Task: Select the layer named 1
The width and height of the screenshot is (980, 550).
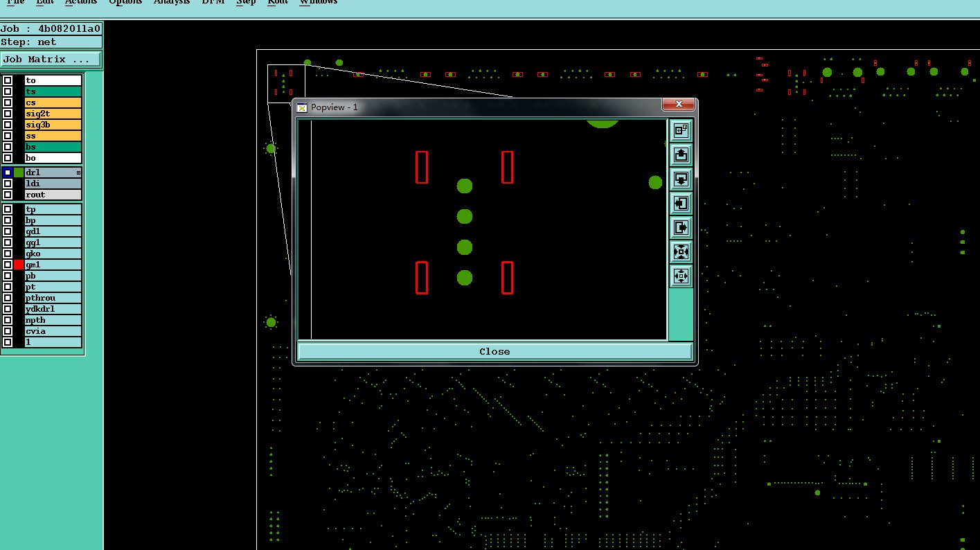Action: point(53,342)
